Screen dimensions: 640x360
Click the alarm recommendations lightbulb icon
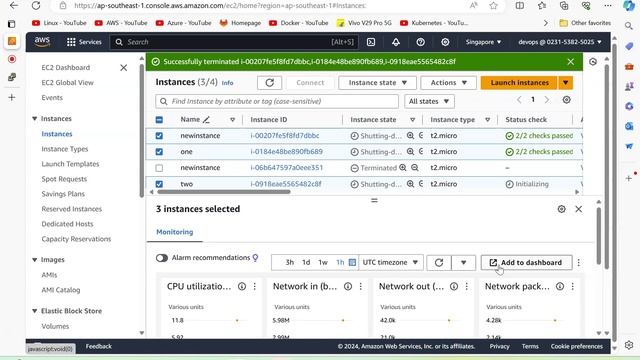tap(256, 258)
